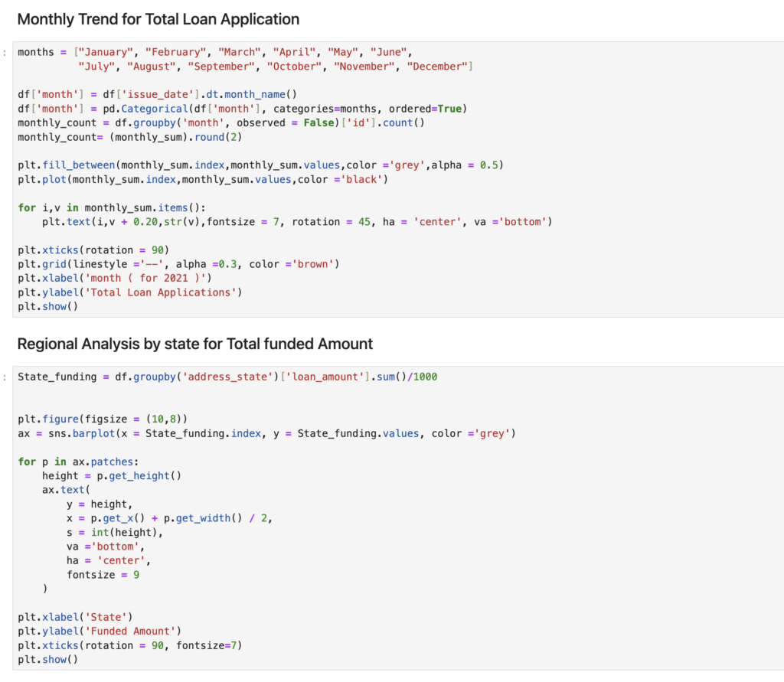Image resolution: width=784 pixels, height=682 pixels.
Task: Click the 'for p in ax.patches' line
Action: point(77,462)
